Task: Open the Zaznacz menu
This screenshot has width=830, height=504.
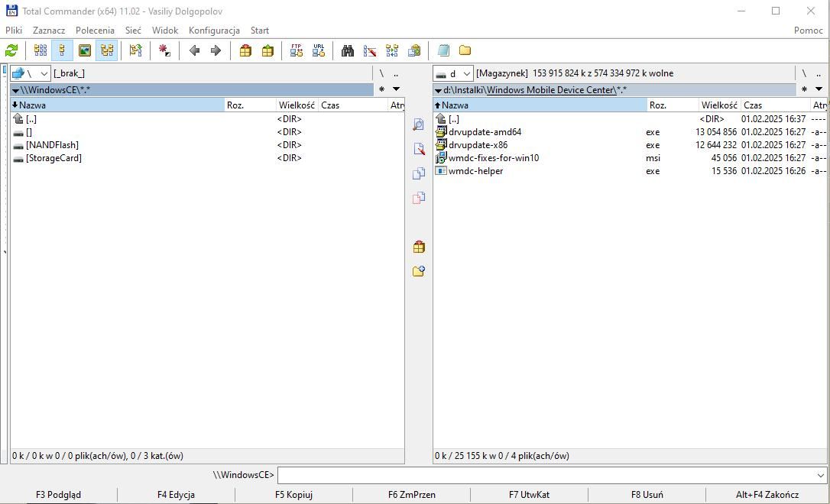Action: (49, 31)
